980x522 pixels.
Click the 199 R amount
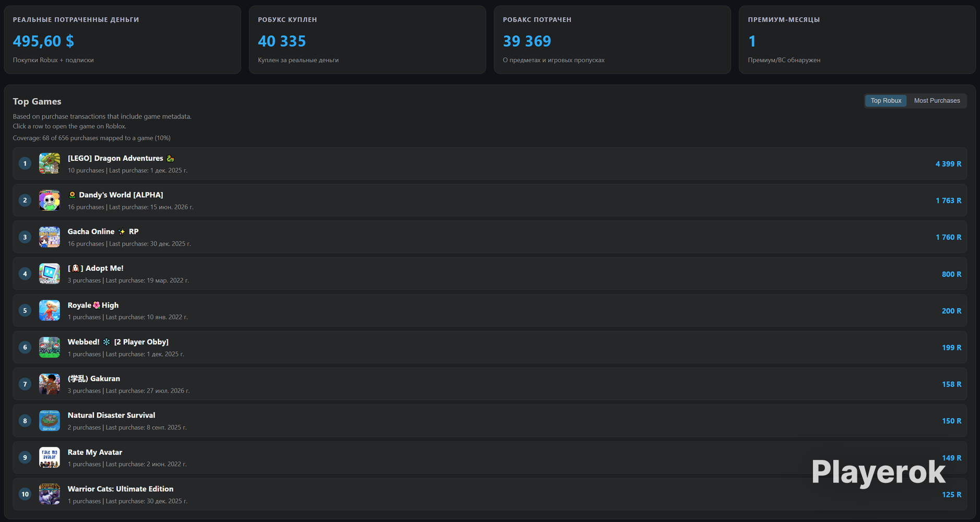951,348
